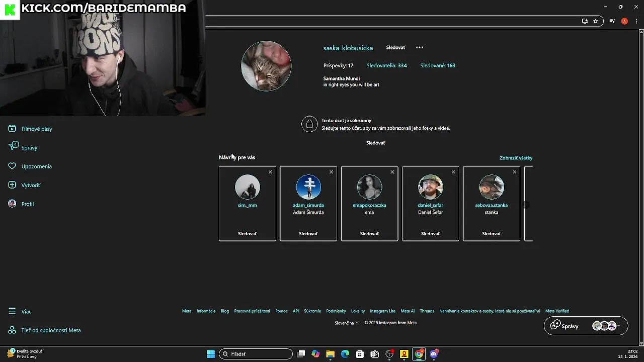The image size is (644, 362).
Task: Open the Meta AI footer link
Action: pyautogui.click(x=408, y=311)
